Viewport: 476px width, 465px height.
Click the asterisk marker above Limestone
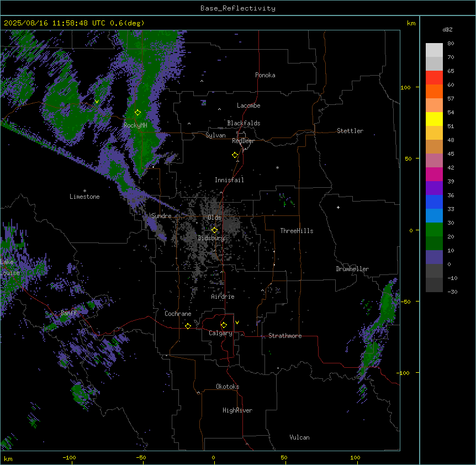pos(84,191)
